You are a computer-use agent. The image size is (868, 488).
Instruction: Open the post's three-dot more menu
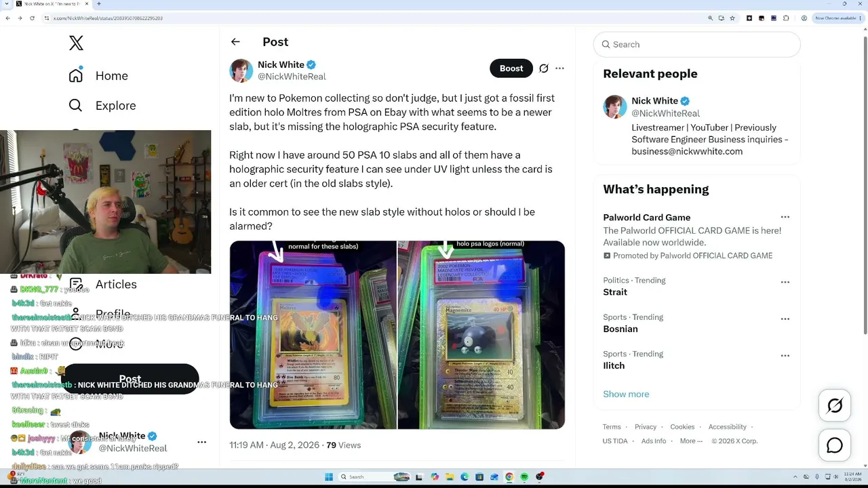[x=559, y=68]
